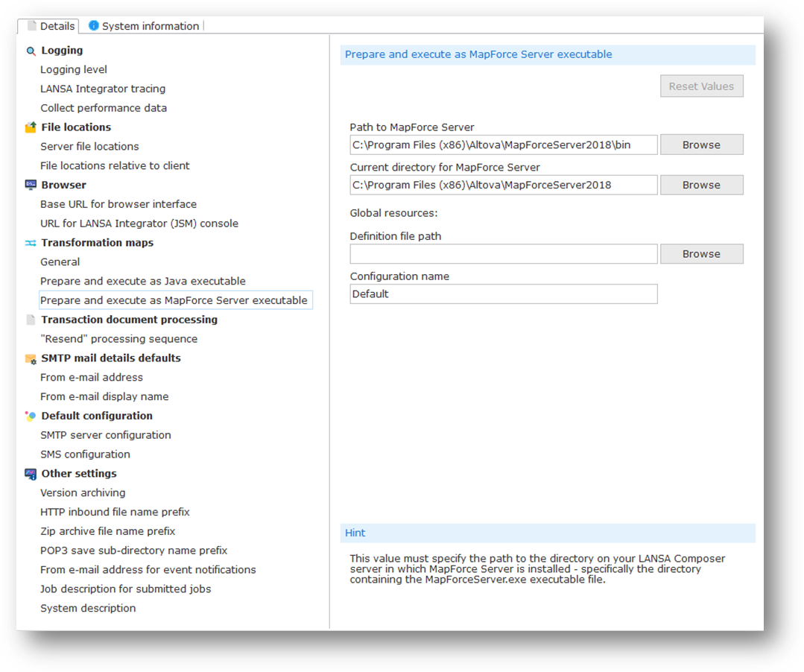Image resolution: width=804 pixels, height=672 pixels.
Task: Select LANSA Integrator tracing
Action: pos(103,89)
